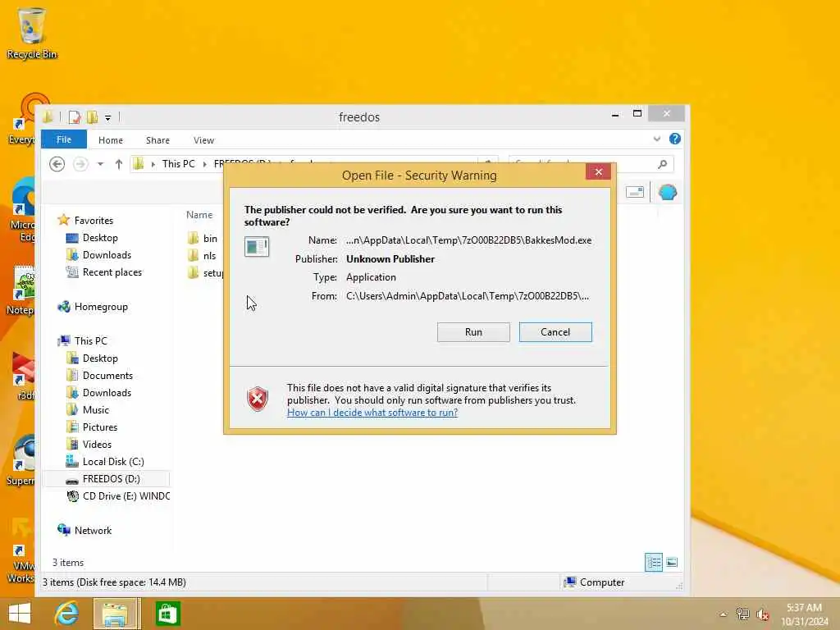
Task: Select the Microsoft Edge desktop shortcut
Action: coord(21,210)
